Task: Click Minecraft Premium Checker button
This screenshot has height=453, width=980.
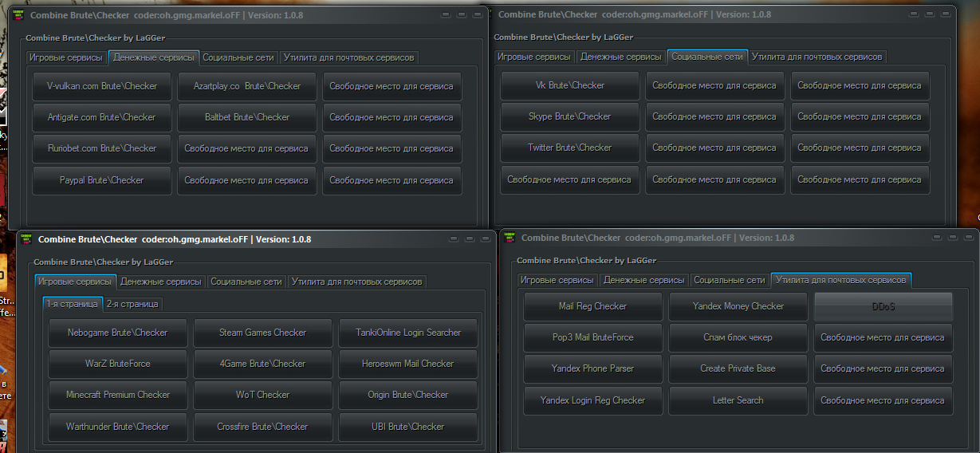Action: pyautogui.click(x=118, y=395)
